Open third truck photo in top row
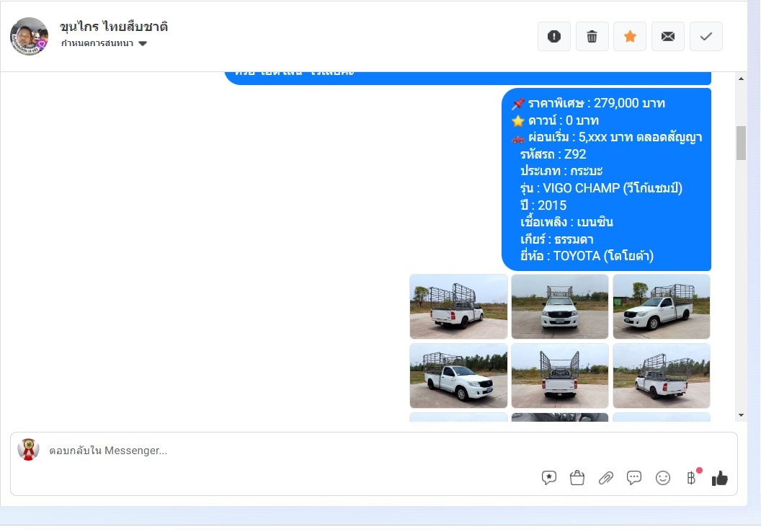Image resolution: width=761 pixels, height=532 pixels. pyautogui.click(x=662, y=306)
